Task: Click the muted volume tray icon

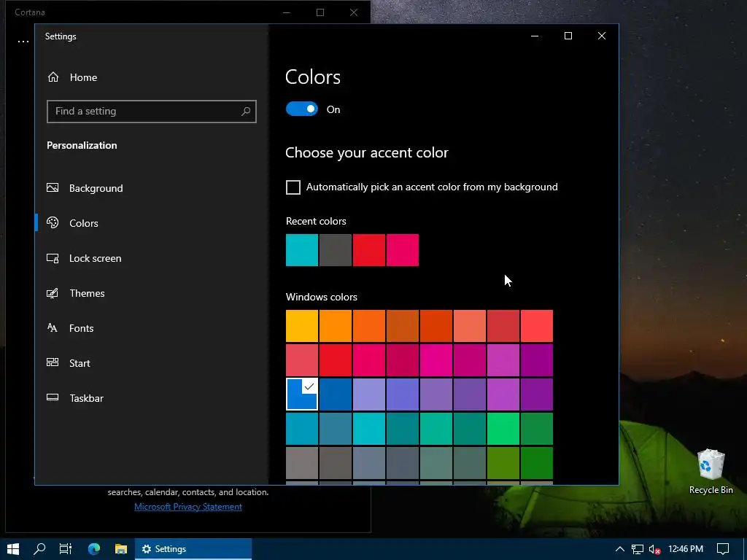Action: tap(655, 550)
